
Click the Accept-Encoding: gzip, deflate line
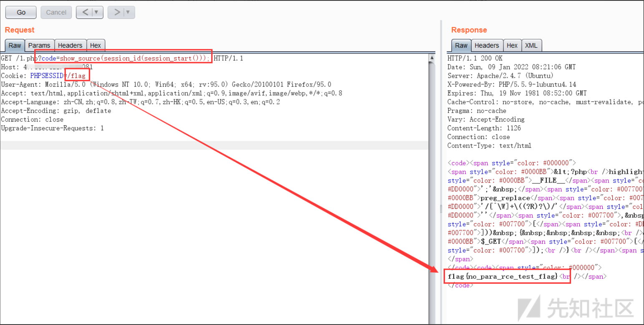[56, 111]
